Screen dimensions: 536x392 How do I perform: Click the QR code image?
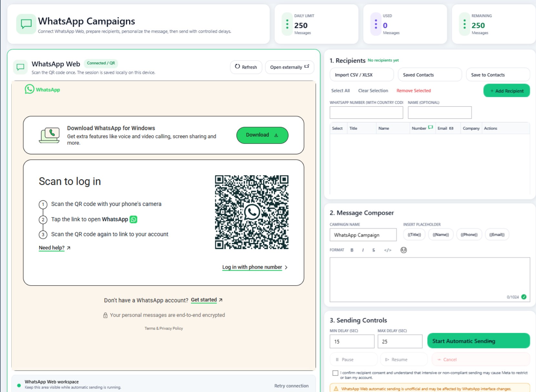252,212
